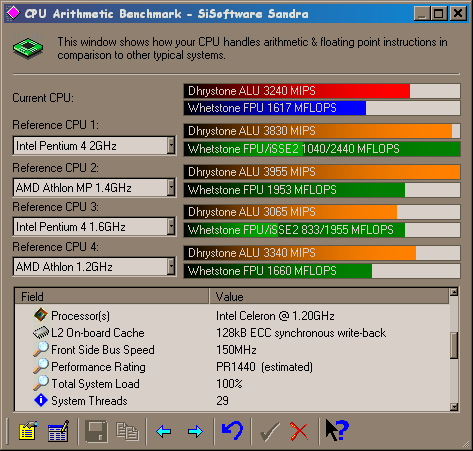
Task: Click the blue Whetstone FPU 1617 MFLOPS bar
Action: [x=322, y=108]
